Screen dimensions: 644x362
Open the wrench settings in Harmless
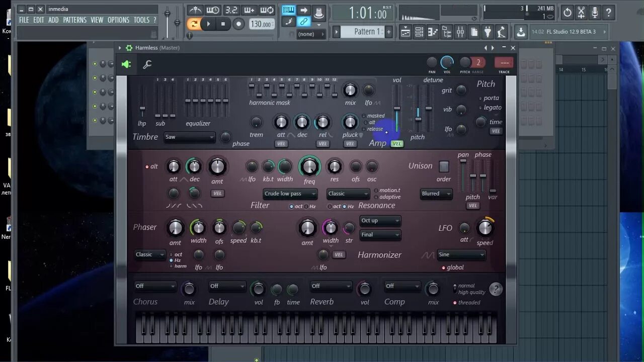point(147,64)
